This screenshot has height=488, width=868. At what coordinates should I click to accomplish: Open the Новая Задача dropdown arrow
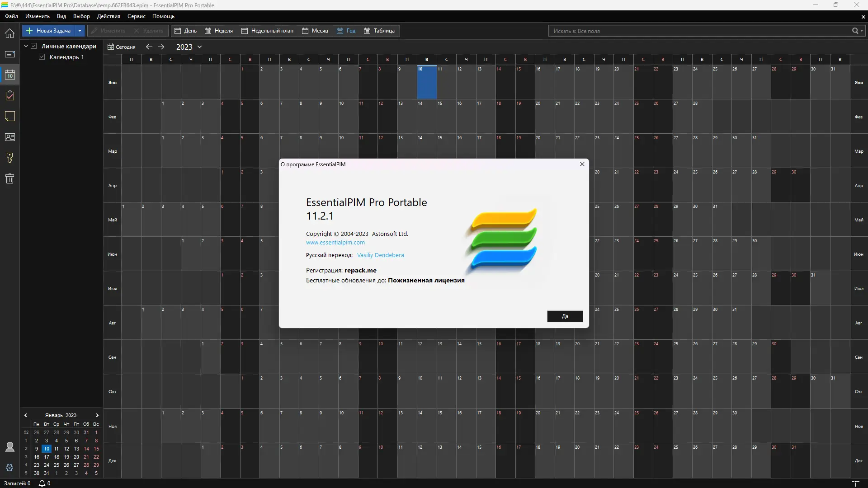click(80, 31)
